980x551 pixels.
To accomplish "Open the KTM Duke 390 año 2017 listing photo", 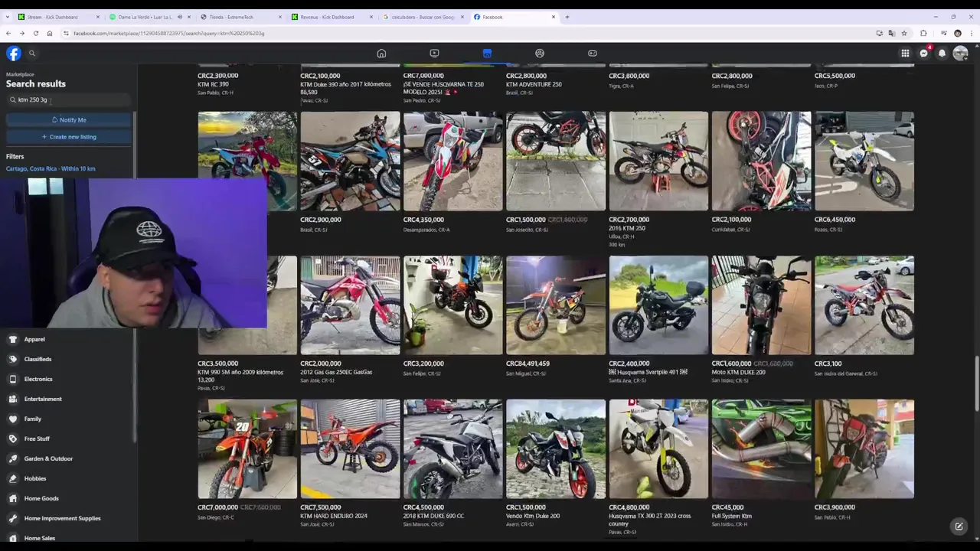I will (x=350, y=66).
